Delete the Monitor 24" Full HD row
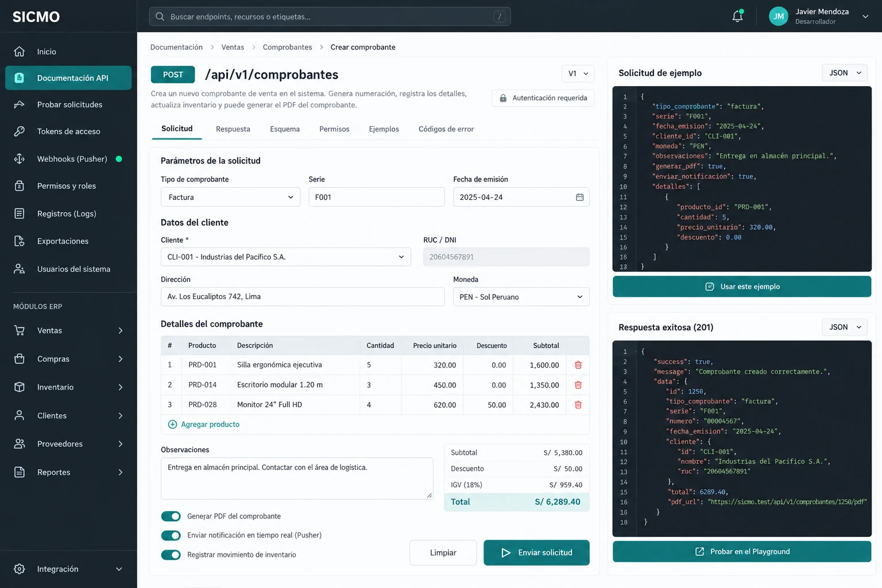The height and width of the screenshot is (588, 882). pyautogui.click(x=578, y=405)
